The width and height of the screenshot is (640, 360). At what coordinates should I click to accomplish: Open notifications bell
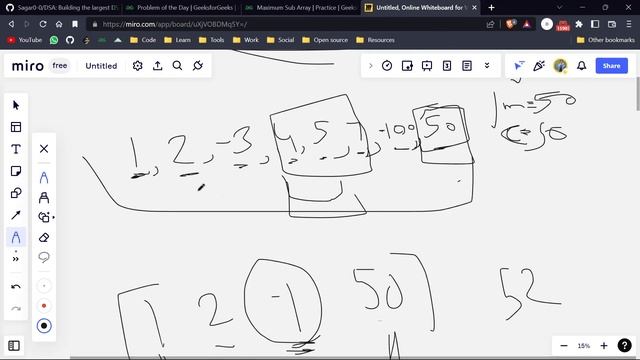coord(582,66)
